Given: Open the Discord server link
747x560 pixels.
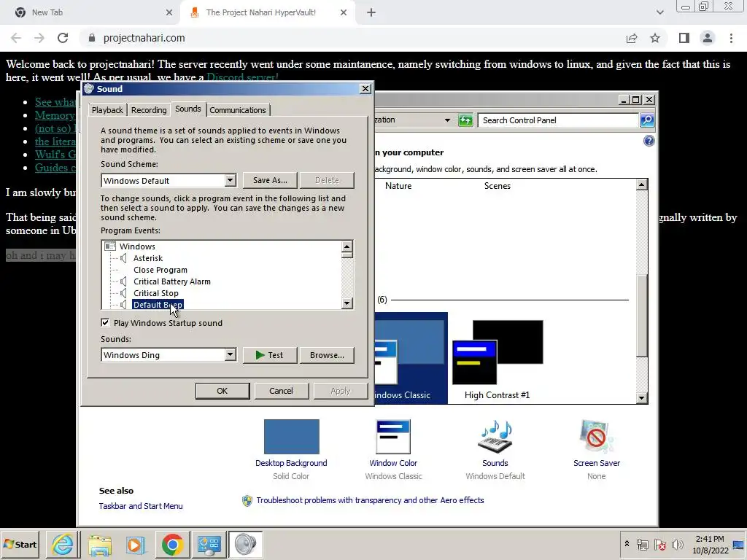Looking at the screenshot, I should click(242, 77).
